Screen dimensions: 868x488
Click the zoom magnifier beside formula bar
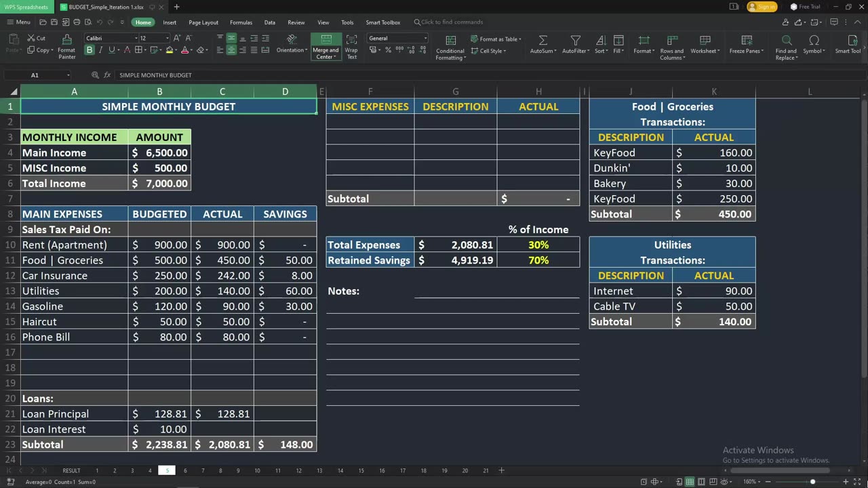click(95, 75)
